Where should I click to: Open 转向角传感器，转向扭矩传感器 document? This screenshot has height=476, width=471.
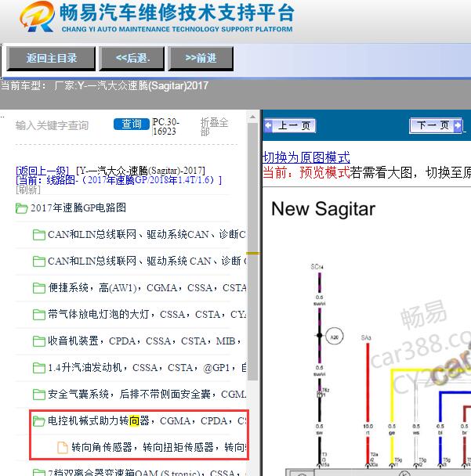tap(159, 447)
